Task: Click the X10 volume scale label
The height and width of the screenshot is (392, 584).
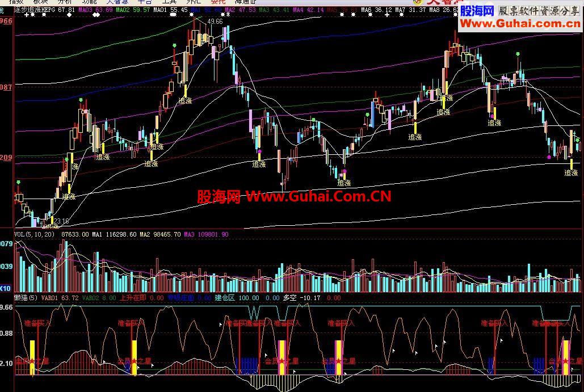Action: tap(5, 288)
